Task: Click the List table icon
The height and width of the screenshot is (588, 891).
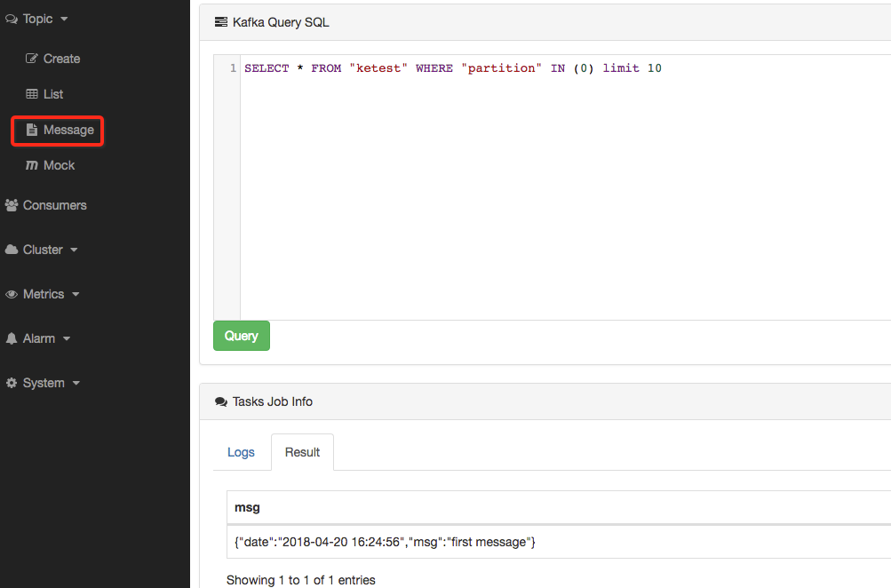Action: click(x=32, y=94)
